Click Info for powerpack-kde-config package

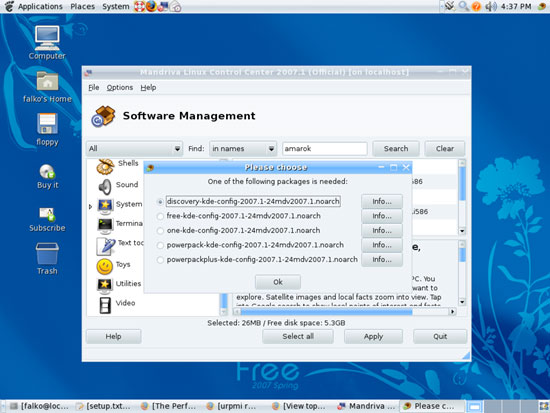click(x=382, y=245)
